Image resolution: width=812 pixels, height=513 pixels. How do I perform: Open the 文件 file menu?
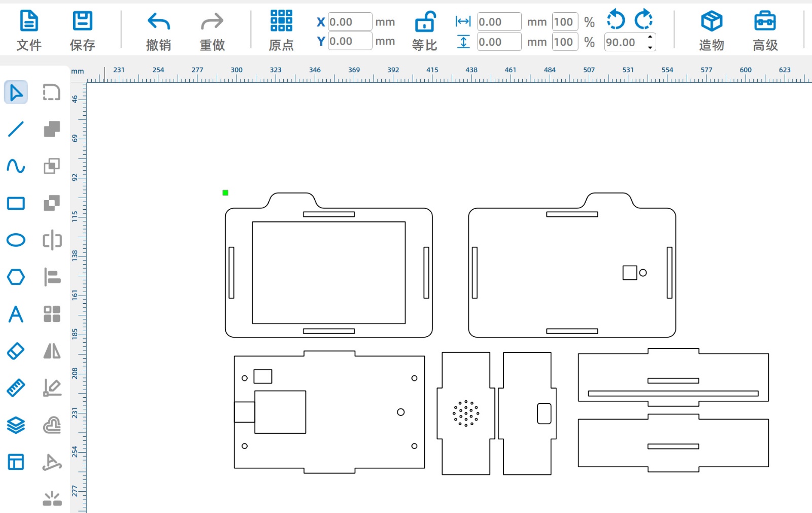point(29,30)
